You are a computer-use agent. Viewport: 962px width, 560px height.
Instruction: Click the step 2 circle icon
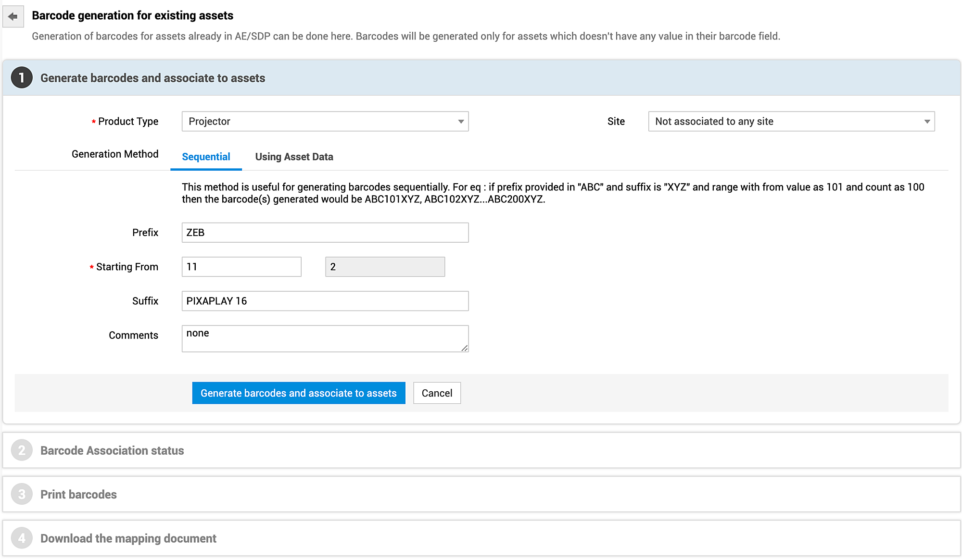(22, 450)
